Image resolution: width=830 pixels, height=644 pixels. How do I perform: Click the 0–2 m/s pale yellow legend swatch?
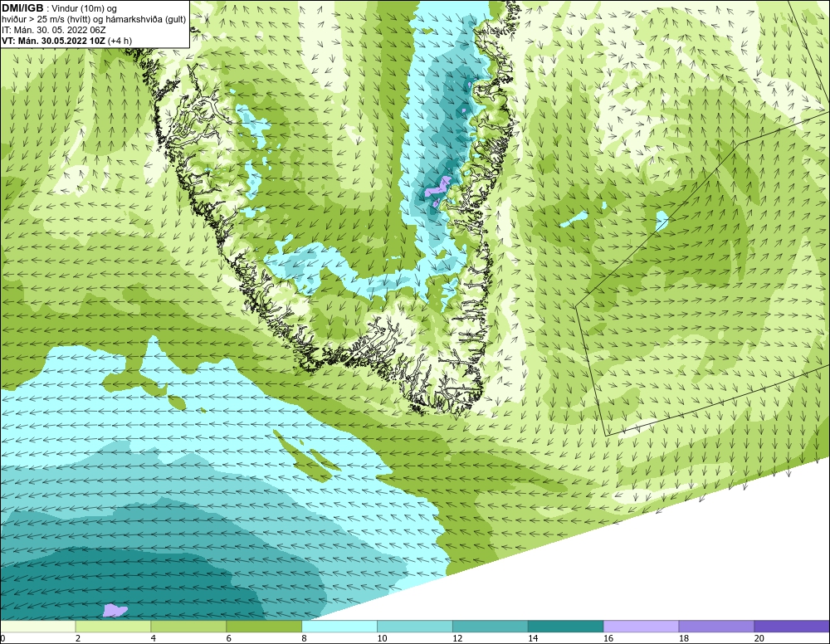tap(38, 627)
